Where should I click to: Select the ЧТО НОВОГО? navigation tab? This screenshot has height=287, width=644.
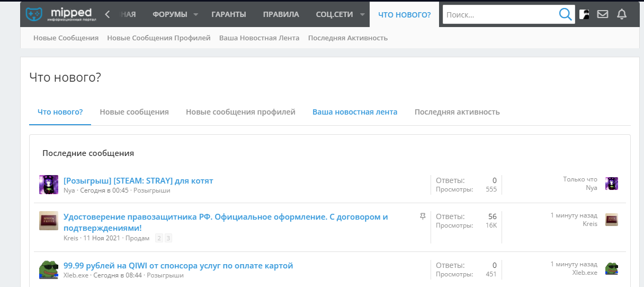[405, 14]
